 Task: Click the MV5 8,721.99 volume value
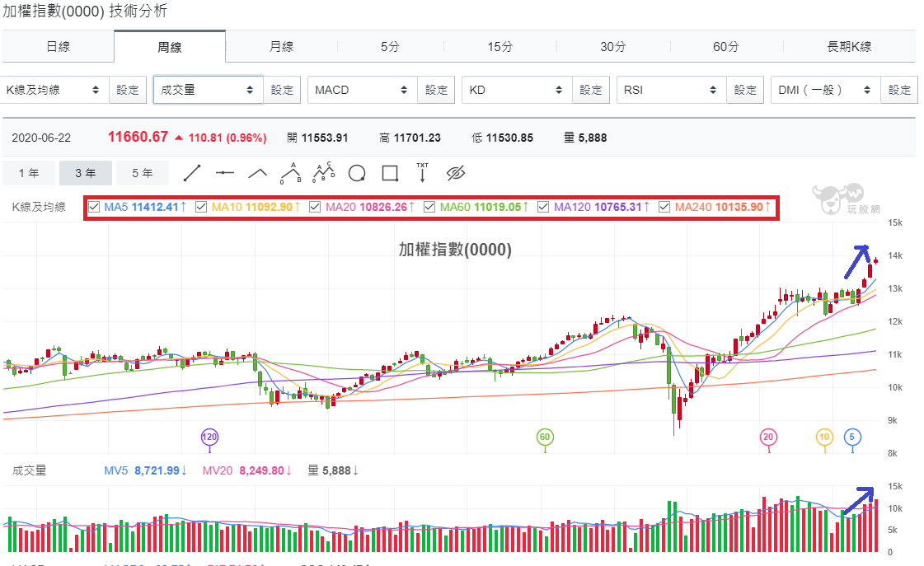[145, 470]
